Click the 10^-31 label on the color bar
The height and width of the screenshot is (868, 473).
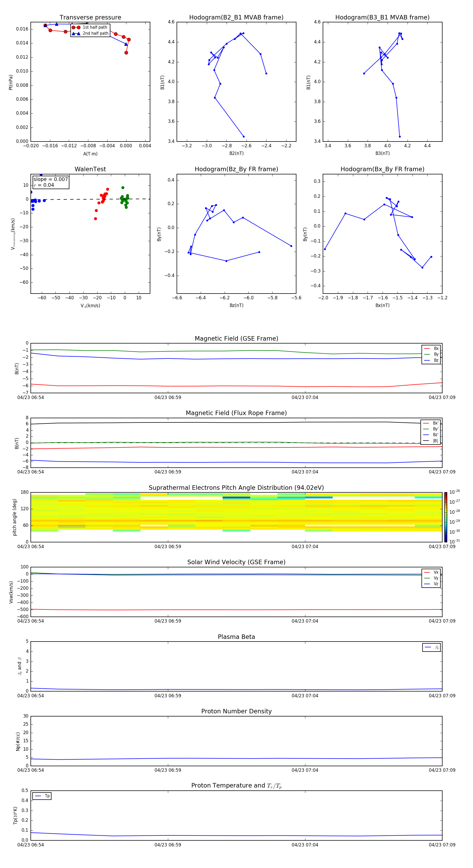coord(455,542)
